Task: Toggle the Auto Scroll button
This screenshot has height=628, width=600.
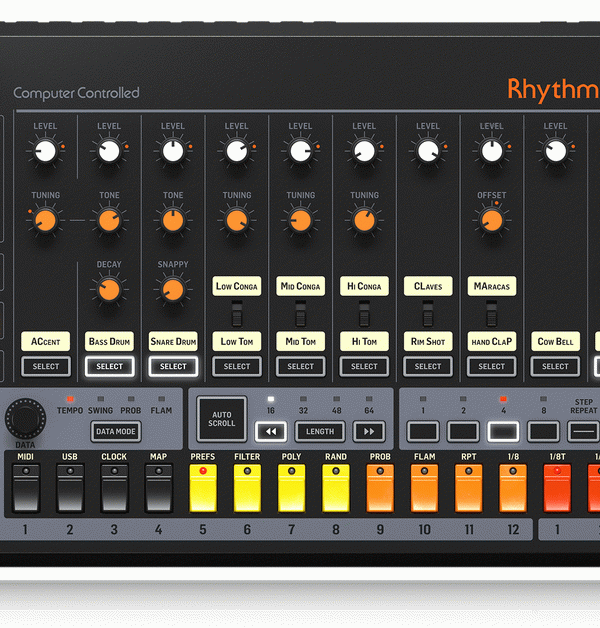Action: click(221, 419)
